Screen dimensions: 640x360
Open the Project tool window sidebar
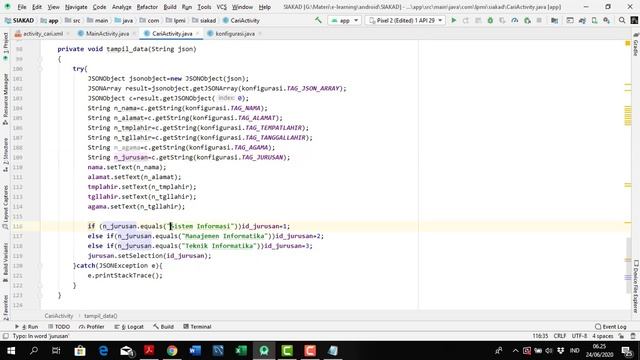tap(5, 47)
